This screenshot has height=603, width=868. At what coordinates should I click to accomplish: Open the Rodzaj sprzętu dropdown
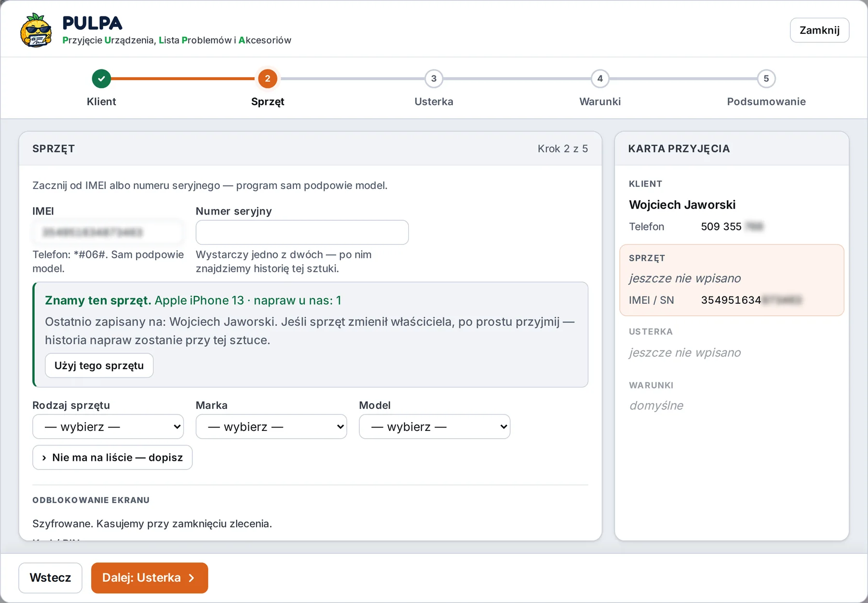(x=108, y=427)
